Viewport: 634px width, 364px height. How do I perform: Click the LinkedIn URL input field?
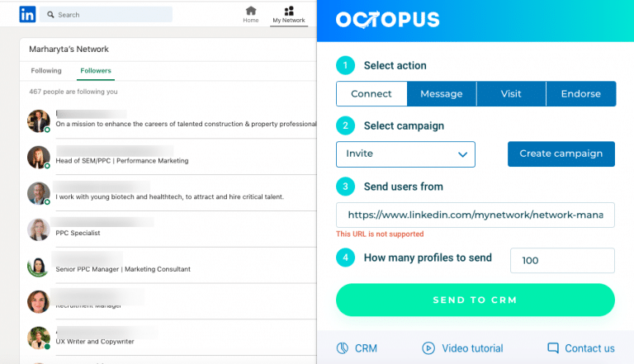point(475,215)
